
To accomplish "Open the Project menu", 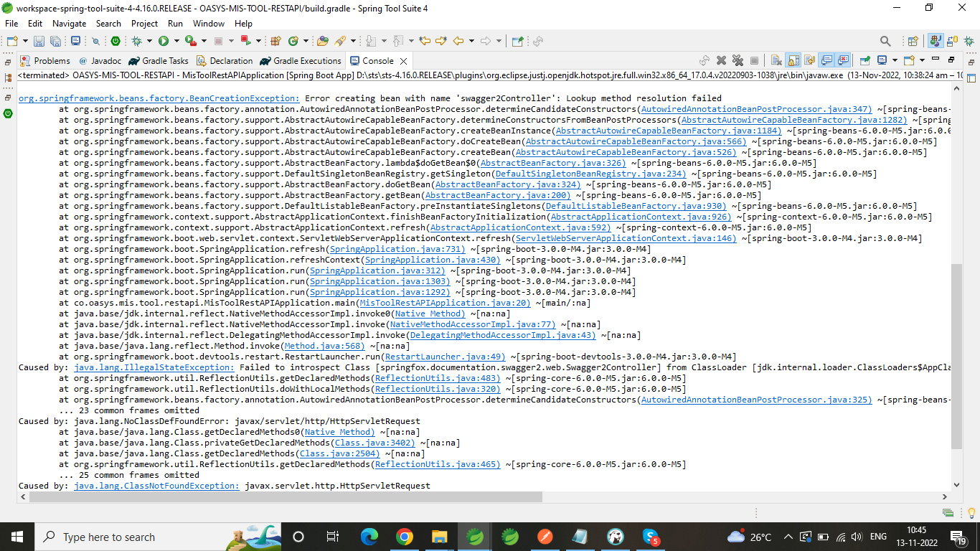I will point(144,24).
